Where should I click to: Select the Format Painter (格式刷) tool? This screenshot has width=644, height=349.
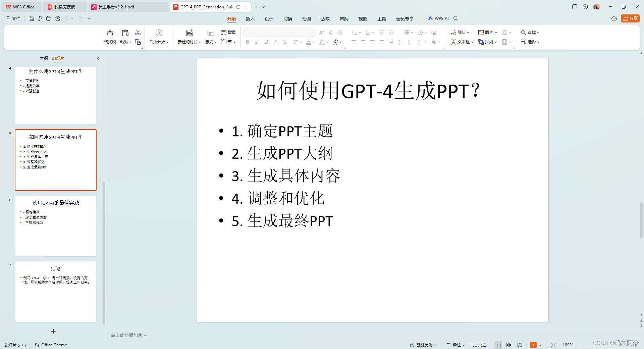click(x=110, y=36)
